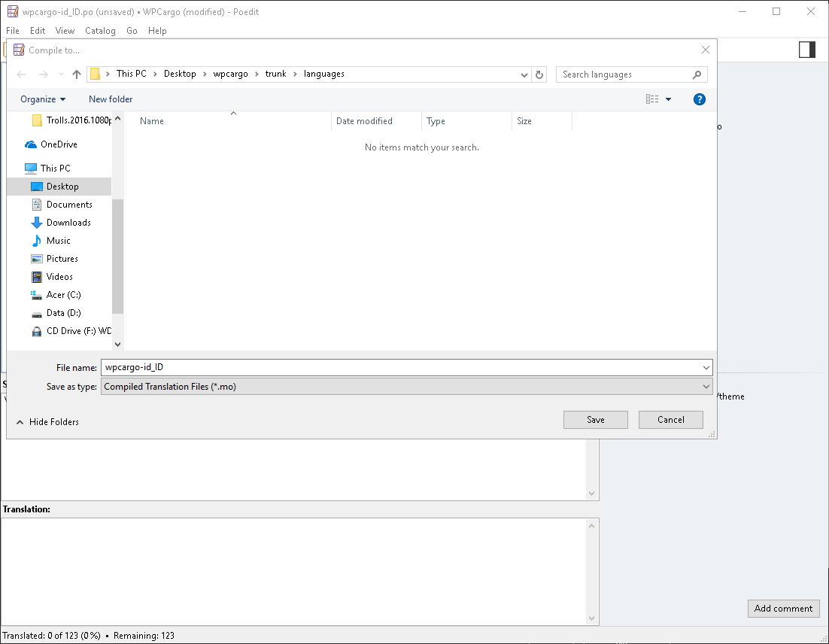The height and width of the screenshot is (644, 829).
Task: Click the Poedit sidebar toggle icon
Action: pos(806,50)
